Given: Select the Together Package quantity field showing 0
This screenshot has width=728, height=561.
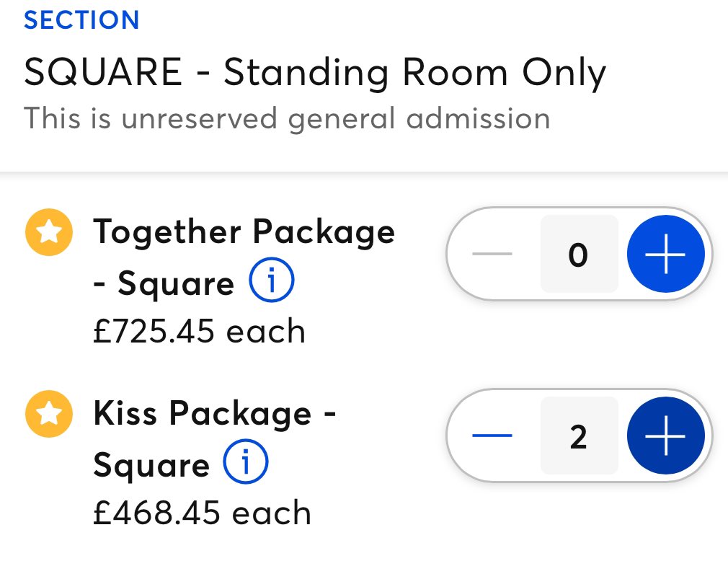Looking at the screenshot, I should pos(579,255).
